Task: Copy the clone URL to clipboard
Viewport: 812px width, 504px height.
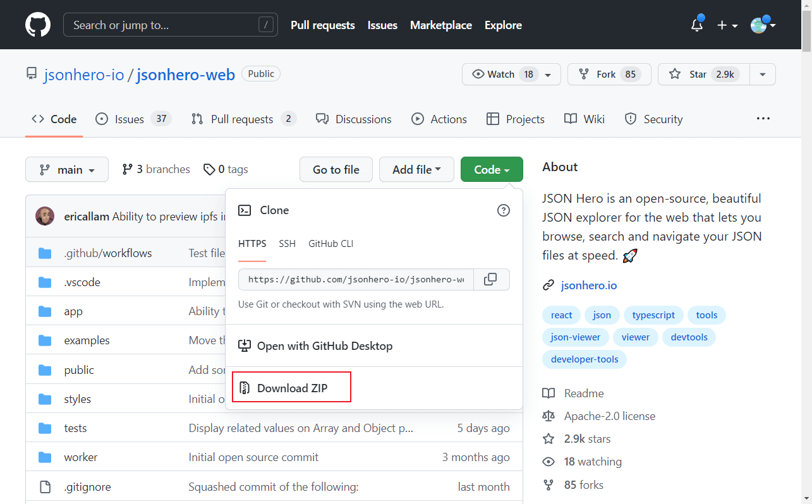Action: pos(491,279)
